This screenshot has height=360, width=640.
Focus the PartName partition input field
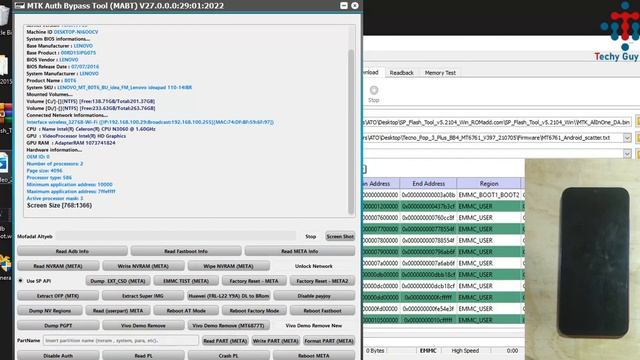(121, 340)
